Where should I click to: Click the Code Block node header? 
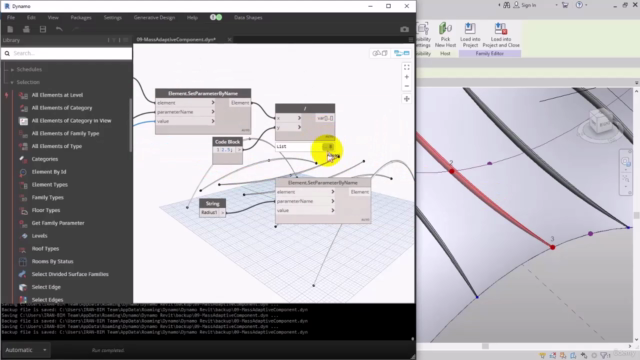tap(227, 142)
